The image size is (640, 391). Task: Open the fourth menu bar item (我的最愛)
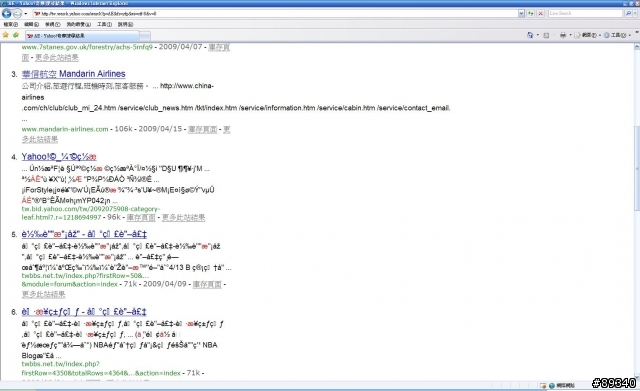pyautogui.click(x=79, y=24)
